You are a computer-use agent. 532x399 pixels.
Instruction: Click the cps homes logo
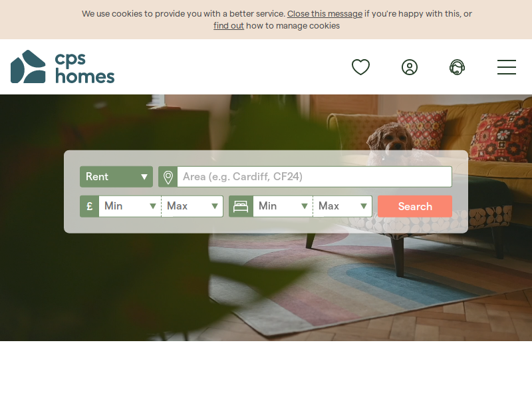[x=63, y=66]
